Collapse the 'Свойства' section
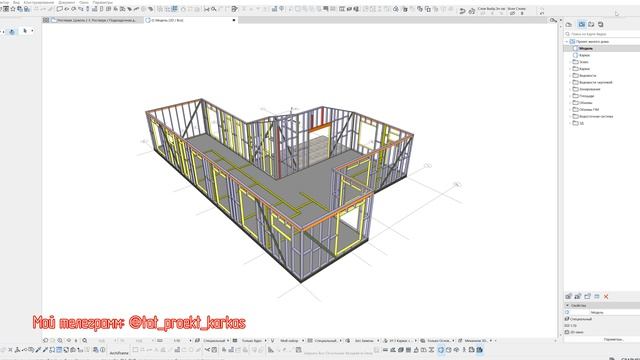The width and height of the screenshot is (640, 360). (567, 305)
